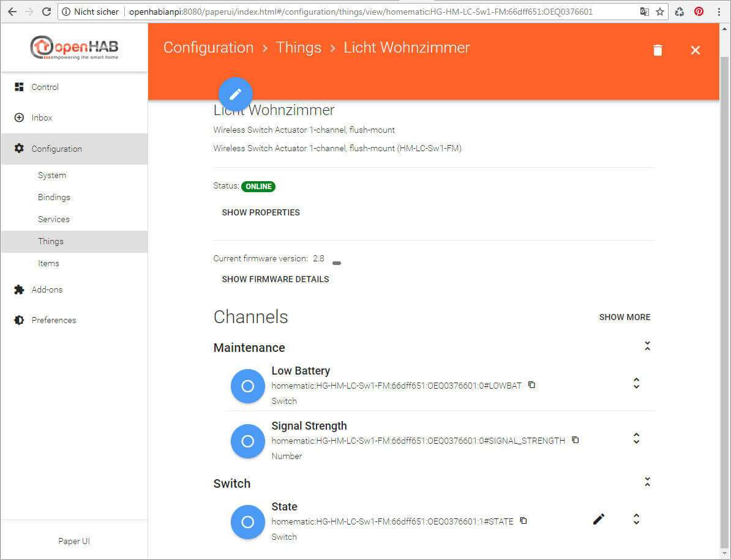This screenshot has width=731, height=560.
Task: Toggle link circle for Low Battery channel
Action: pyautogui.click(x=247, y=386)
